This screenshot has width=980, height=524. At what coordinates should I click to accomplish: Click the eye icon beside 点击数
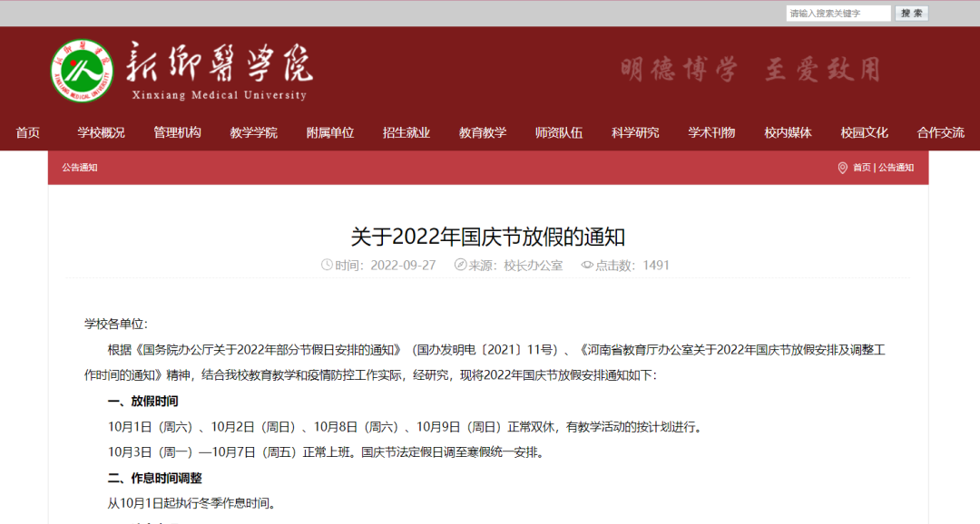tap(587, 266)
